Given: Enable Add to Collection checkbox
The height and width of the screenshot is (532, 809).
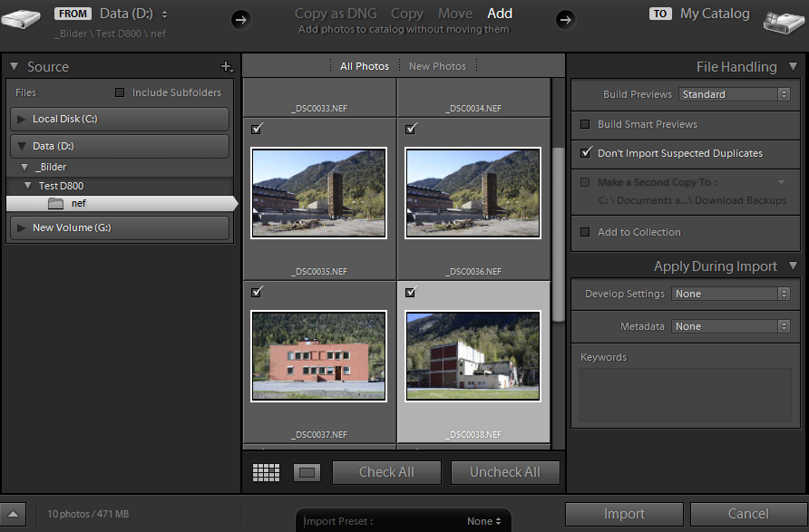Looking at the screenshot, I should (x=585, y=232).
